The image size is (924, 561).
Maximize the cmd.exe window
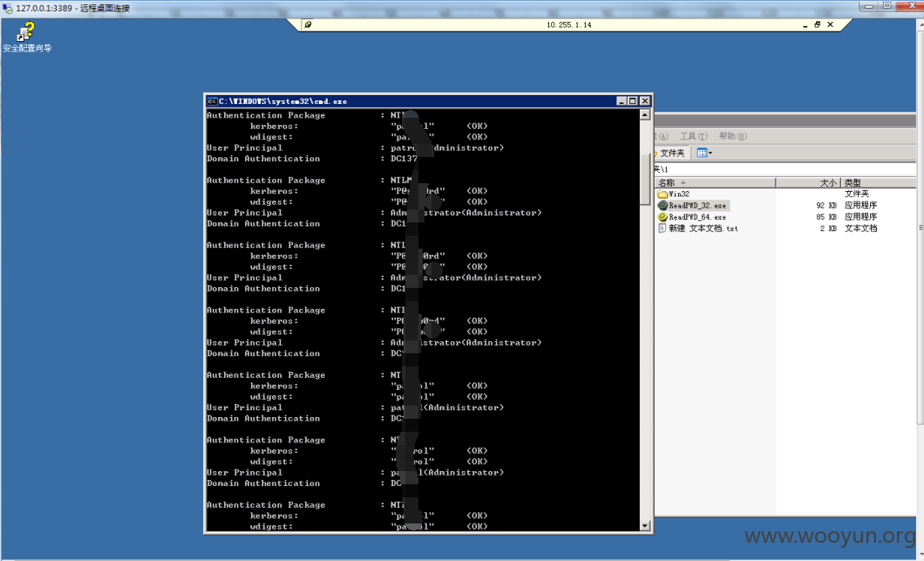[633, 101]
